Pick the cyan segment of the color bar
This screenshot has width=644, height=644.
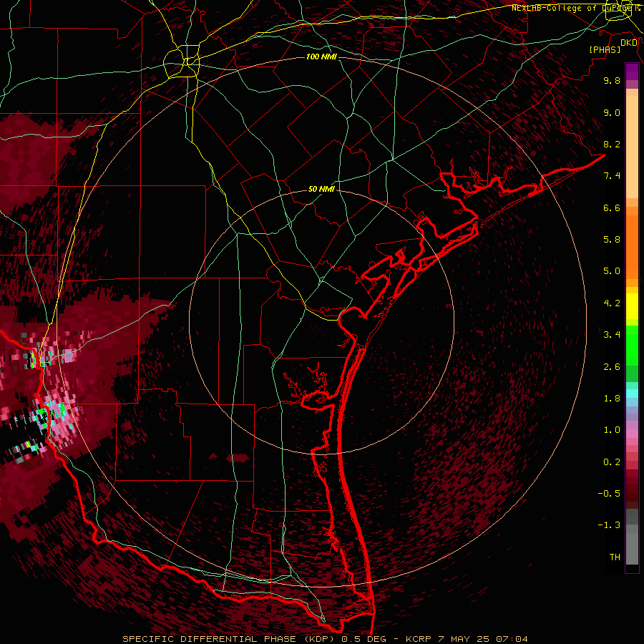pos(632,394)
